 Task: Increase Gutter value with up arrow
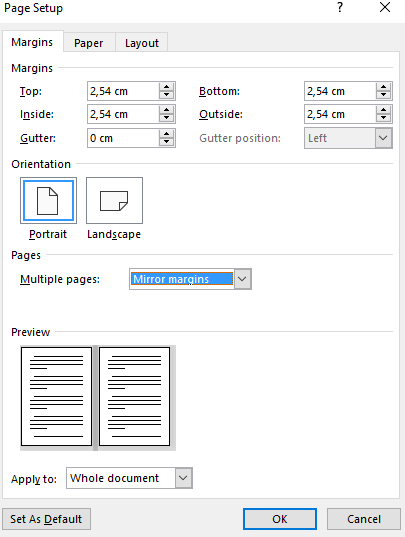[167, 134]
